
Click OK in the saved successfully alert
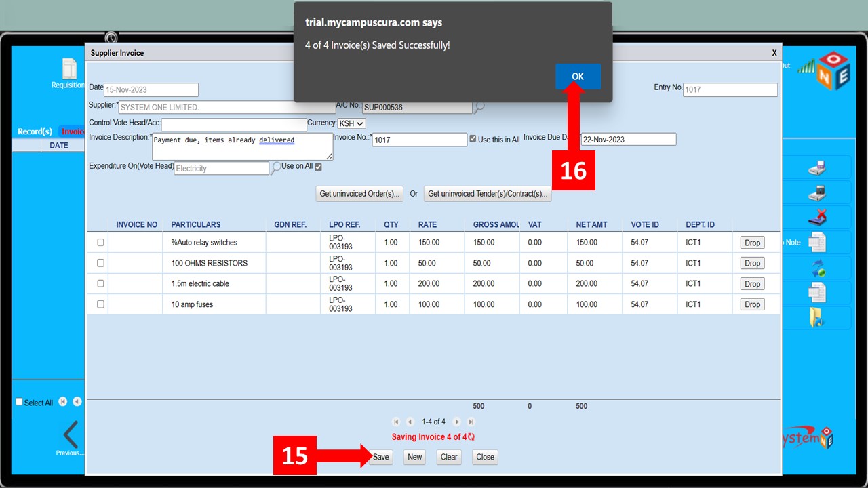click(x=577, y=77)
